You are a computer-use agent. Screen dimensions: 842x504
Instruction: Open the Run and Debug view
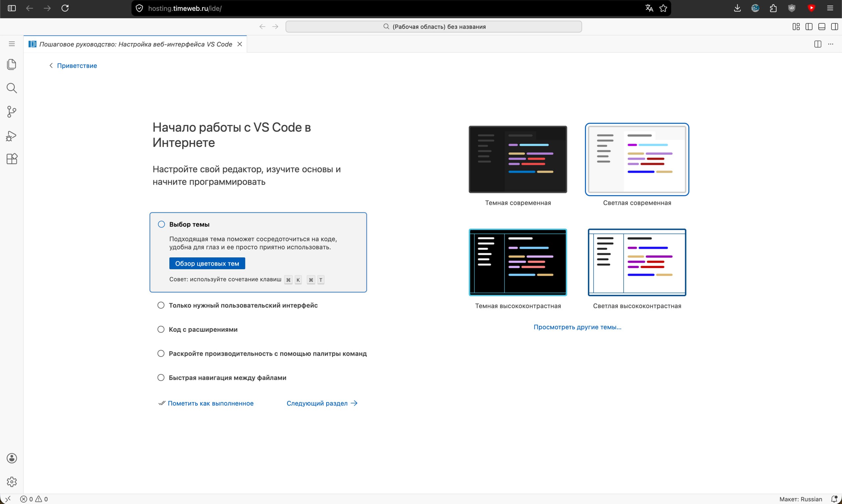coord(12,135)
